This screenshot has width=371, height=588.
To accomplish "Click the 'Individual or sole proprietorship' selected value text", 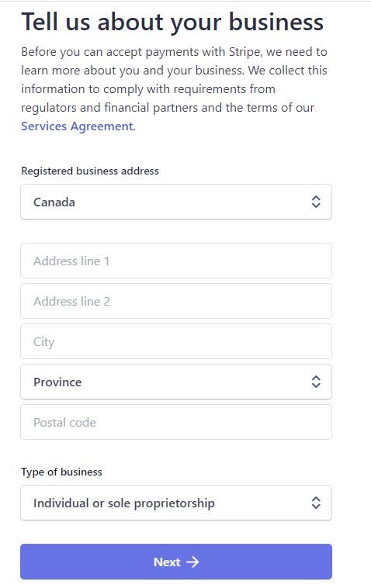I will [x=123, y=503].
